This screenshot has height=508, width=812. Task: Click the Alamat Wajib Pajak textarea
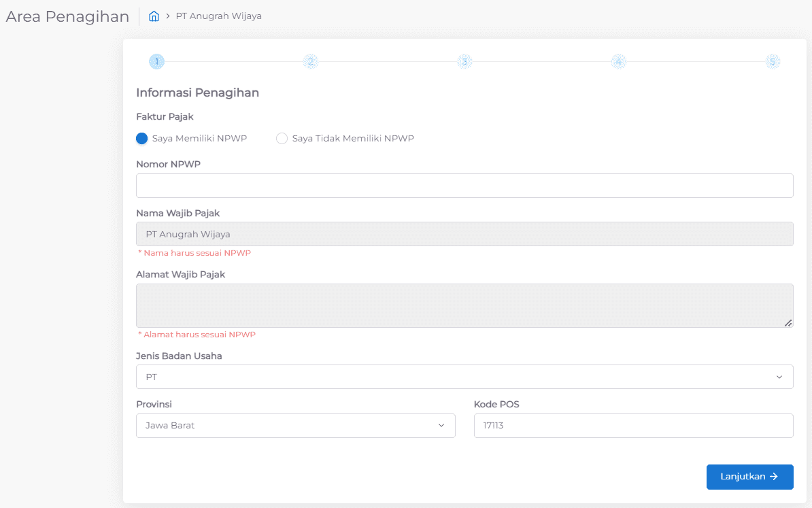464,305
